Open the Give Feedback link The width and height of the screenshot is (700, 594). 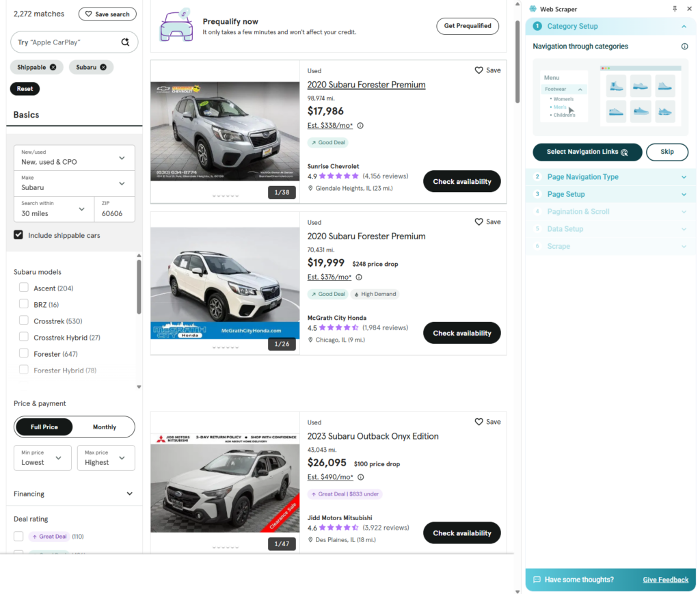[665, 580]
